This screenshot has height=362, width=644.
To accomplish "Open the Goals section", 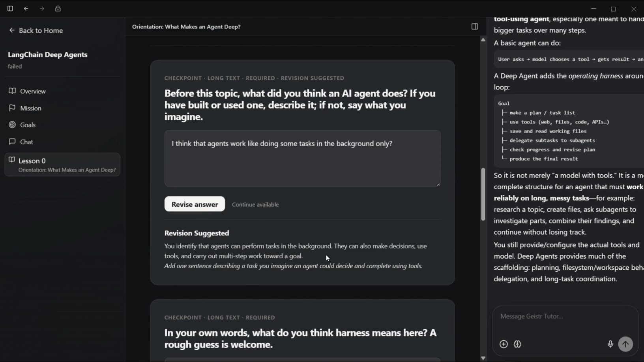I will (62, 125).
